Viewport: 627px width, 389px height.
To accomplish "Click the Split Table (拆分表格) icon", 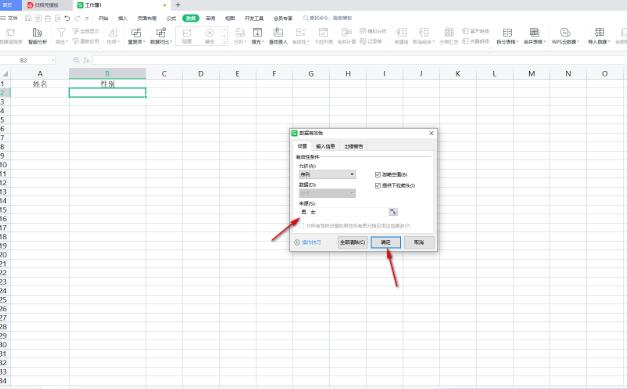I will pos(507,32).
